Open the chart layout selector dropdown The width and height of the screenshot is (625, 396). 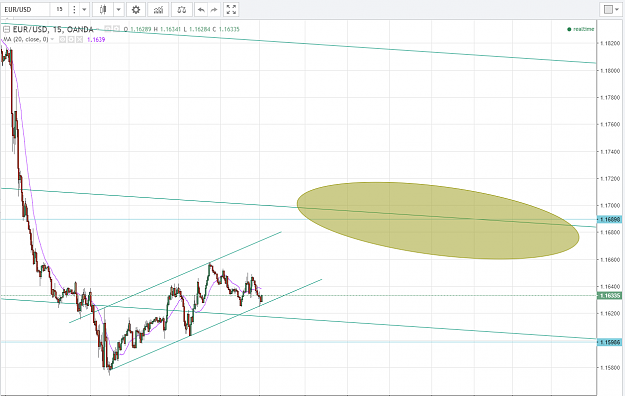611,10
